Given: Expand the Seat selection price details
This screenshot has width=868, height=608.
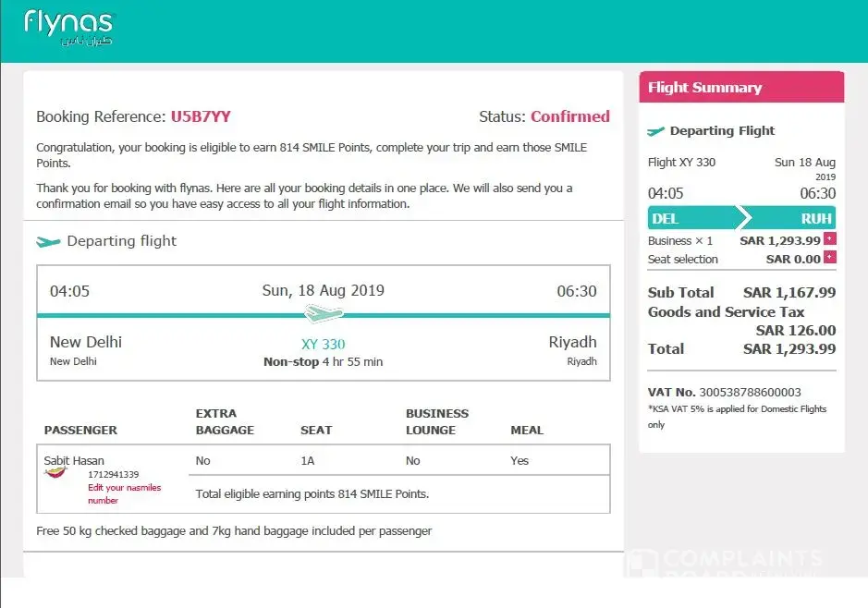Looking at the screenshot, I should tap(829, 258).
